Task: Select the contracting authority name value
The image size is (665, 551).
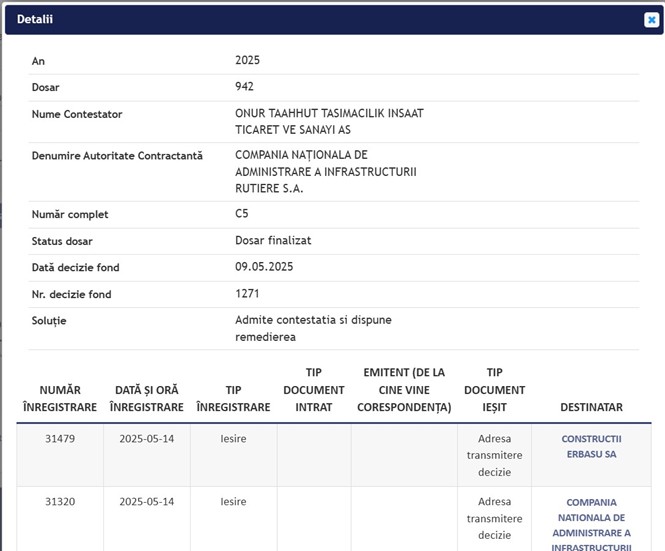Action: tap(326, 171)
